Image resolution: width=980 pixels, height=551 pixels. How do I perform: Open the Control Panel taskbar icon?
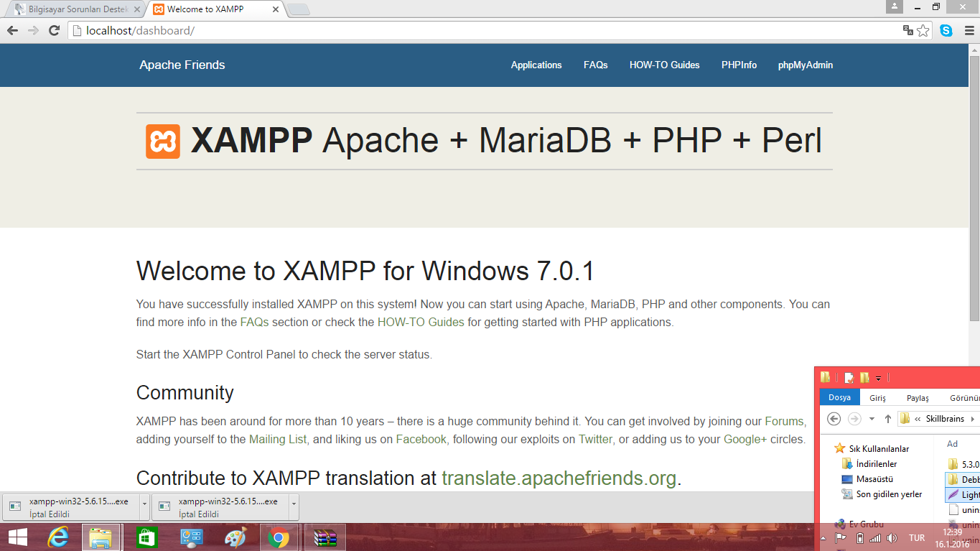[x=192, y=537]
